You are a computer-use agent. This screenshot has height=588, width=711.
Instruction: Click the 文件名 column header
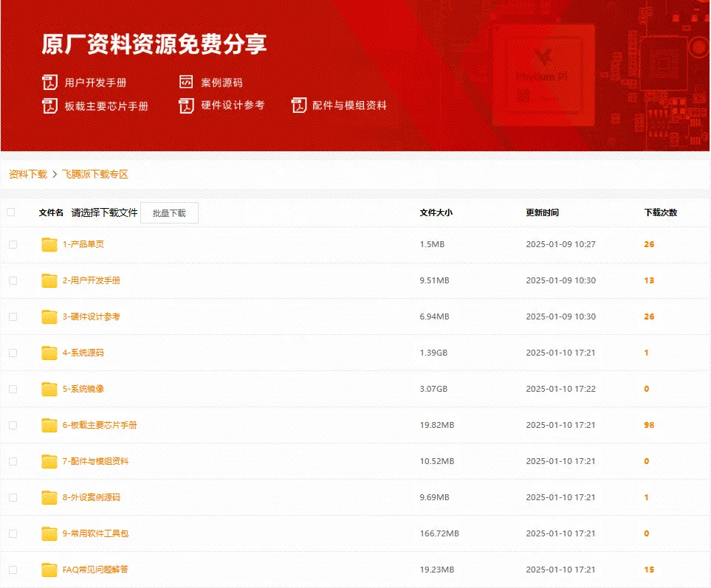(x=51, y=212)
